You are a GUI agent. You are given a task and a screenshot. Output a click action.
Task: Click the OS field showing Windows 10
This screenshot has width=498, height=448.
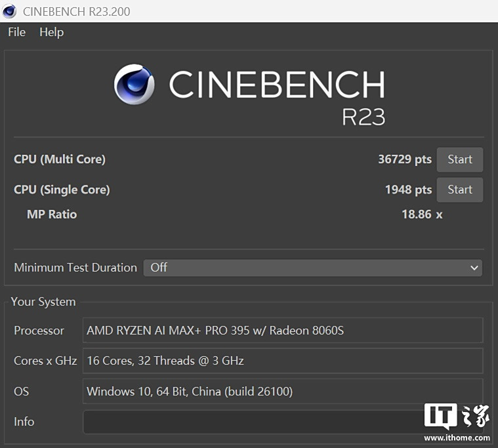pyautogui.click(x=282, y=392)
